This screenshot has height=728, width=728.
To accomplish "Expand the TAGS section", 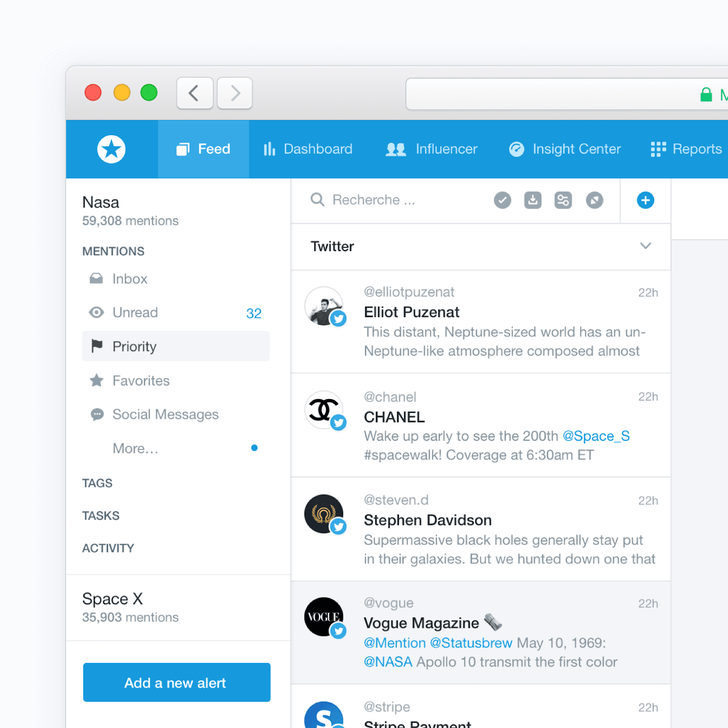I will (x=97, y=483).
